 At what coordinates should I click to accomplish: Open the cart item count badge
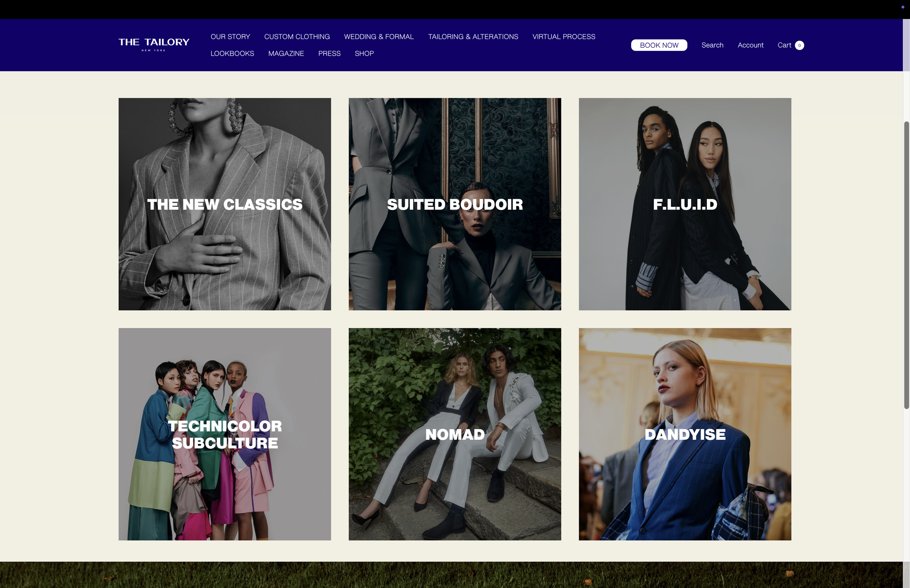click(799, 45)
